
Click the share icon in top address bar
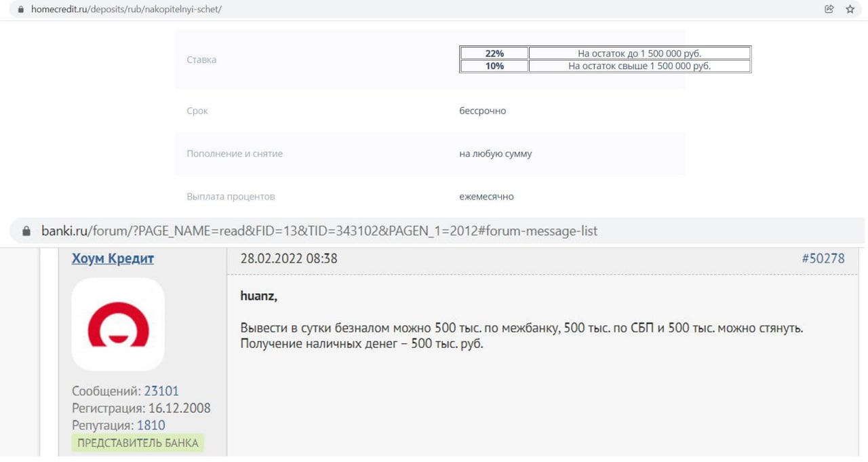829,9
